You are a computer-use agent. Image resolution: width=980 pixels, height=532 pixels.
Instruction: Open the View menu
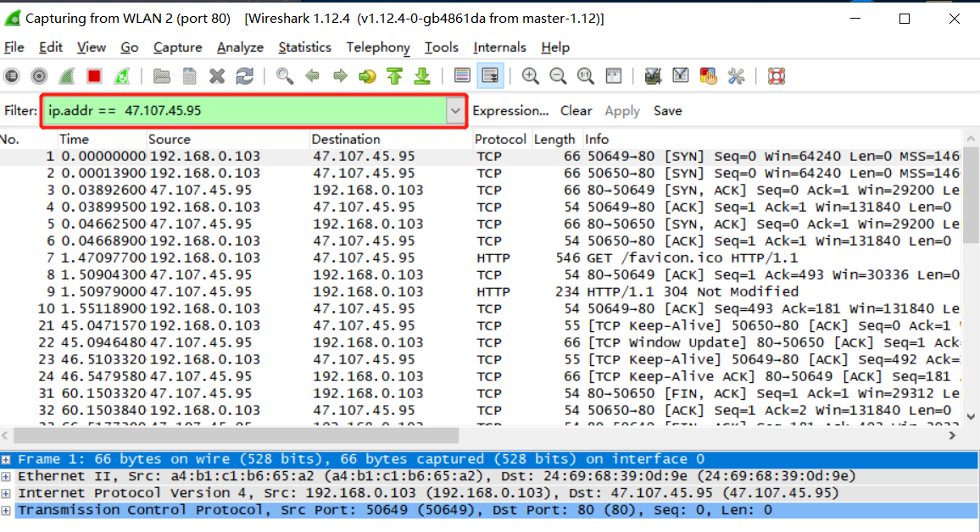(92, 47)
